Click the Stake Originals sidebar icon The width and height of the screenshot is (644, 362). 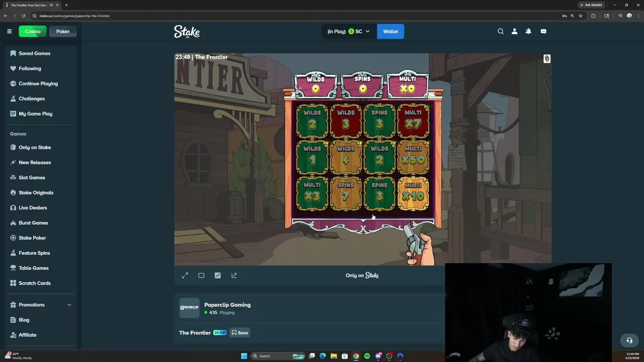[x=13, y=193]
